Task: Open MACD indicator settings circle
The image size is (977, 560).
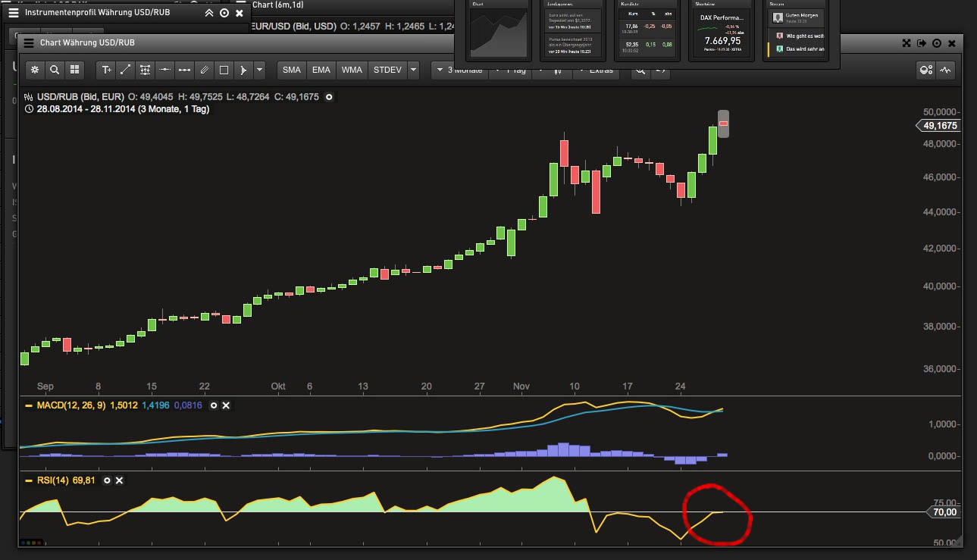Action: coord(214,405)
